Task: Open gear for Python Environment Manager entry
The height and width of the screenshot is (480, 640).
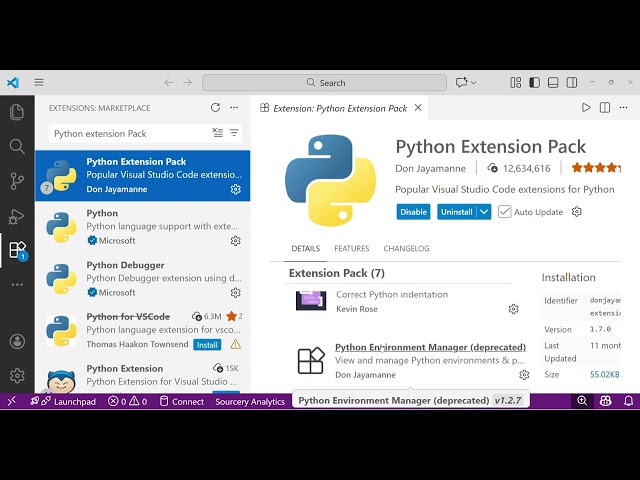Action: pos(524,375)
